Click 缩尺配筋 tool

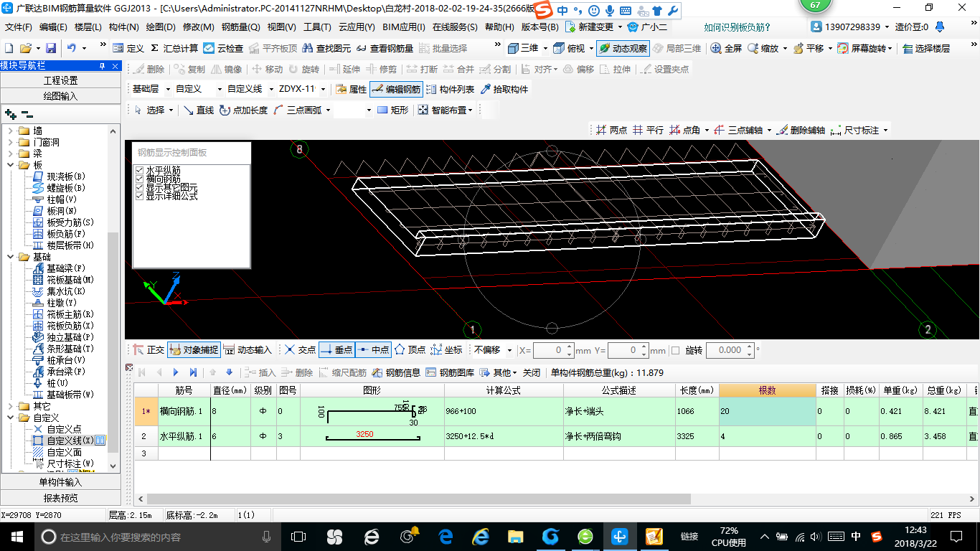pos(343,372)
